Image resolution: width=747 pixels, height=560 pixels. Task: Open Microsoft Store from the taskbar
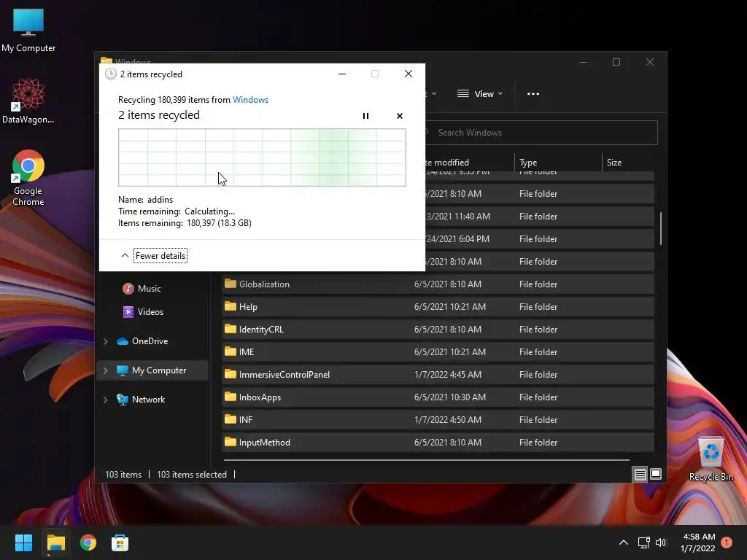pyautogui.click(x=120, y=542)
